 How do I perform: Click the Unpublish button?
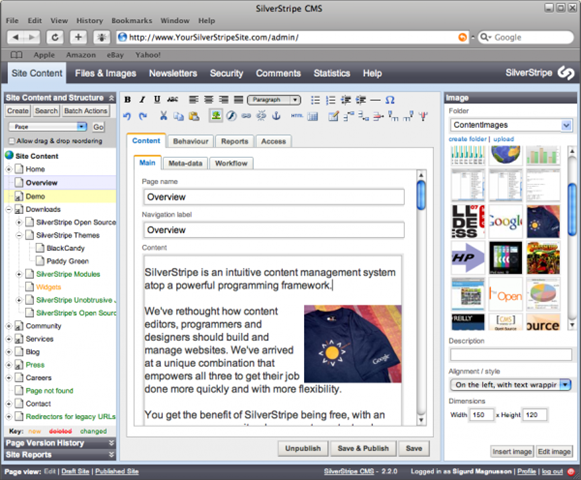point(303,448)
